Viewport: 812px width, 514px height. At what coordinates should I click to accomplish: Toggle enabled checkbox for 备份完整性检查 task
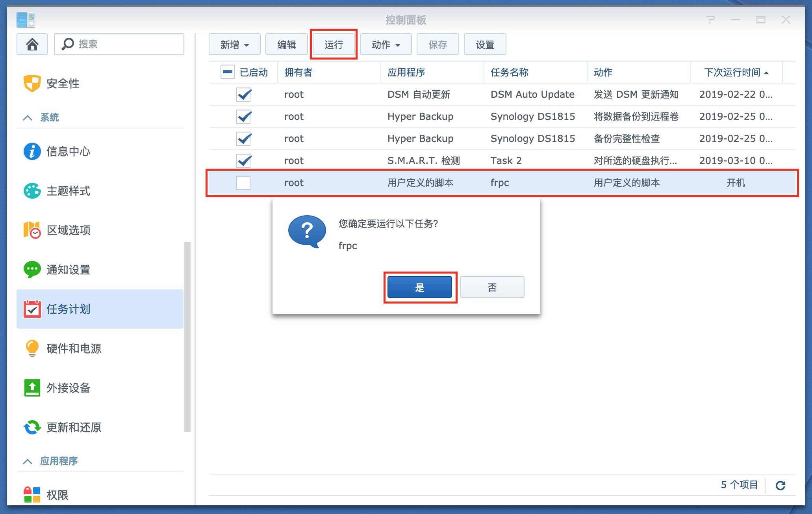244,139
